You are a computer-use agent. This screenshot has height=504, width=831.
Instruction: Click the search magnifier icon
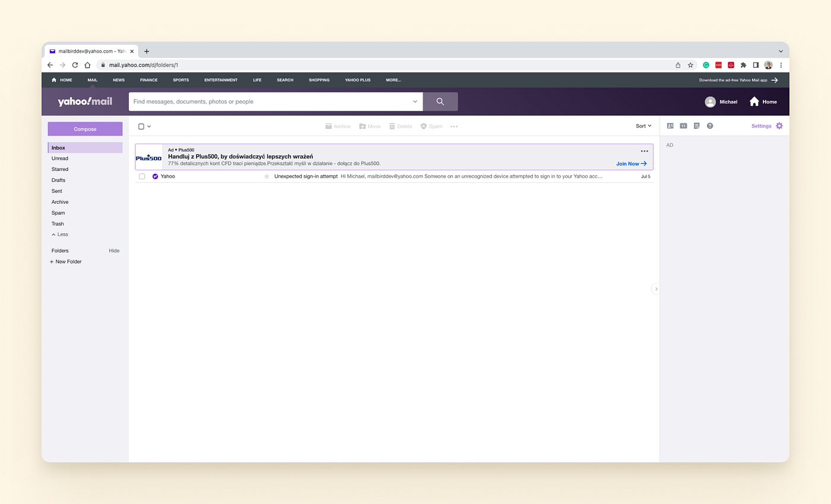point(440,101)
